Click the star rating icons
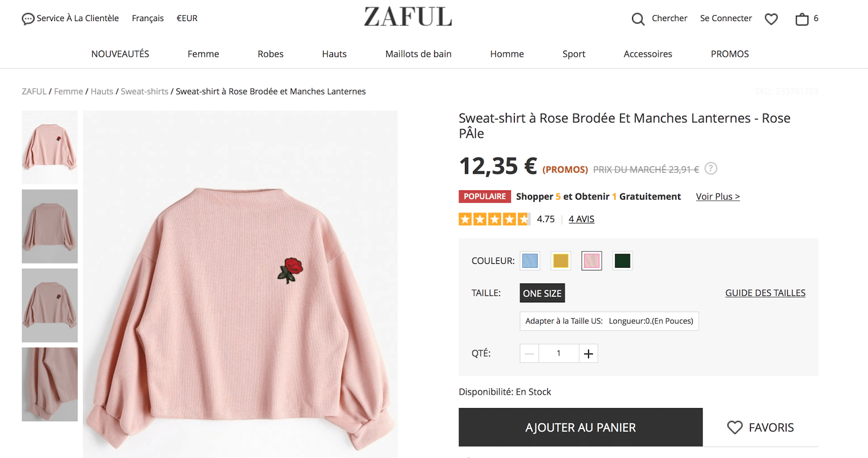This screenshot has width=868, height=458. click(x=494, y=219)
